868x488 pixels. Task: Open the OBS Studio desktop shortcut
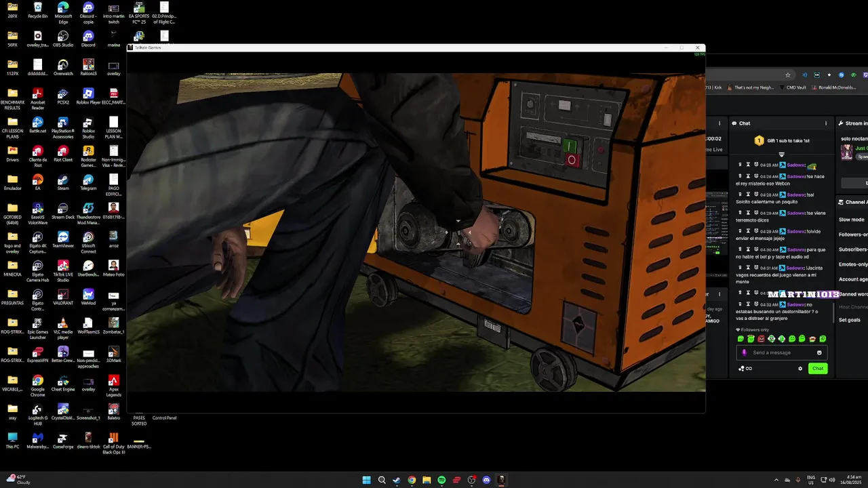63,39
